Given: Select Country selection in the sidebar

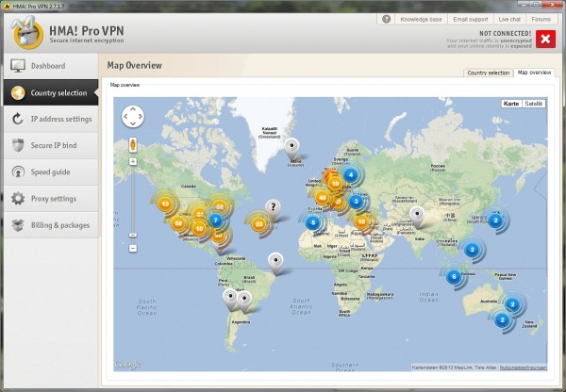Looking at the screenshot, I should (x=51, y=92).
